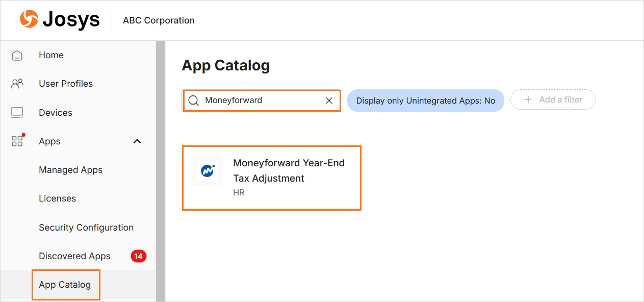Image resolution: width=644 pixels, height=302 pixels.
Task: Open Discovered Apps list
Action: coord(74,256)
